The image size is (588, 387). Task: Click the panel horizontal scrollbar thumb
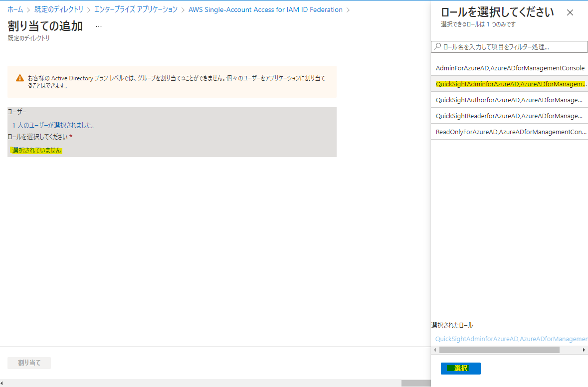(499, 350)
